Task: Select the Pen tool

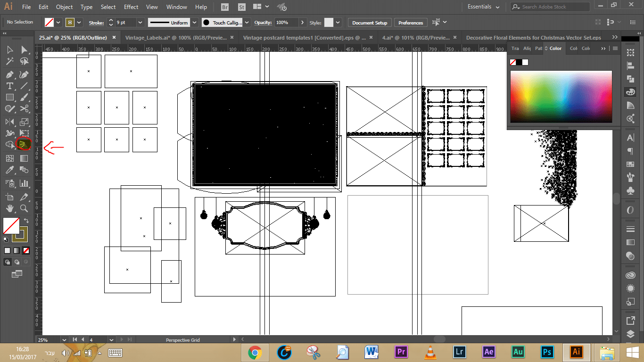Action: (9, 74)
